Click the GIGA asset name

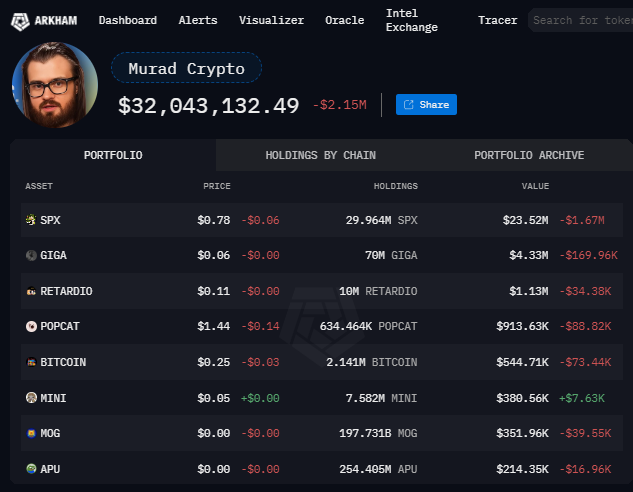click(53, 255)
